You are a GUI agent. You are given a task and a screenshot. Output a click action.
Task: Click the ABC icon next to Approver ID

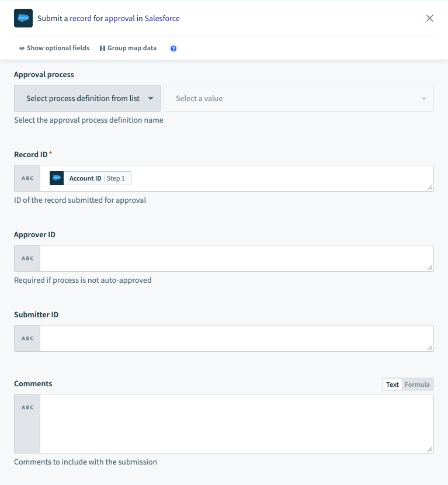point(26,258)
